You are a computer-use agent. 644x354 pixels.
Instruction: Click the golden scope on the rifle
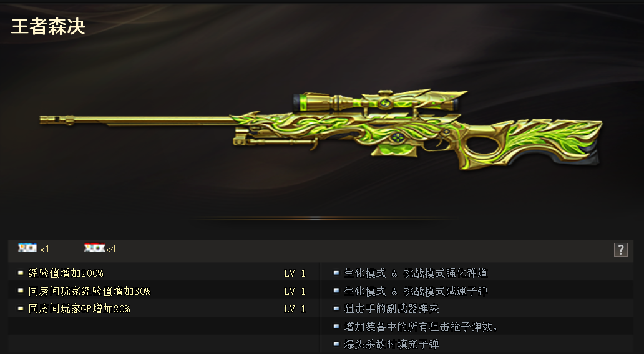coord(380,101)
